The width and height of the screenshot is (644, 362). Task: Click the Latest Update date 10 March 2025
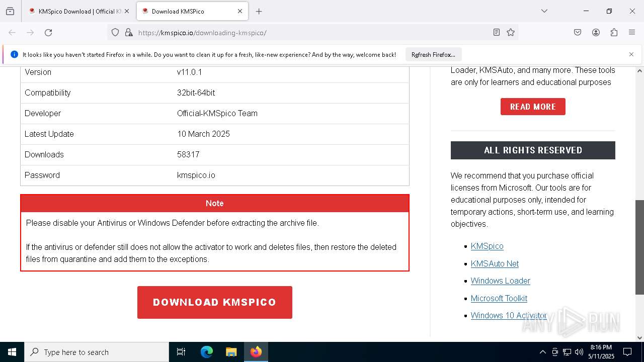[203, 134]
